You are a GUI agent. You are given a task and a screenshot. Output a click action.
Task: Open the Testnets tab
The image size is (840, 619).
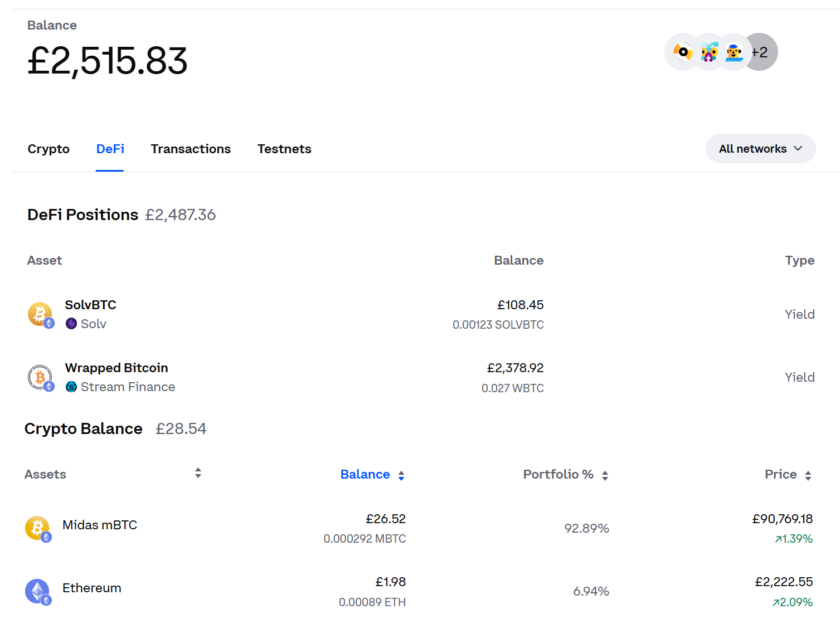click(x=284, y=149)
